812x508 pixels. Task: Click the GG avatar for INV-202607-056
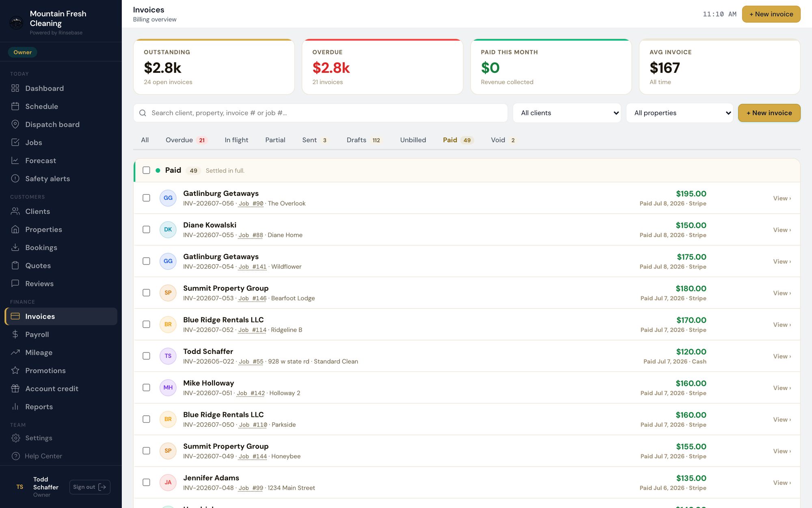pyautogui.click(x=168, y=198)
